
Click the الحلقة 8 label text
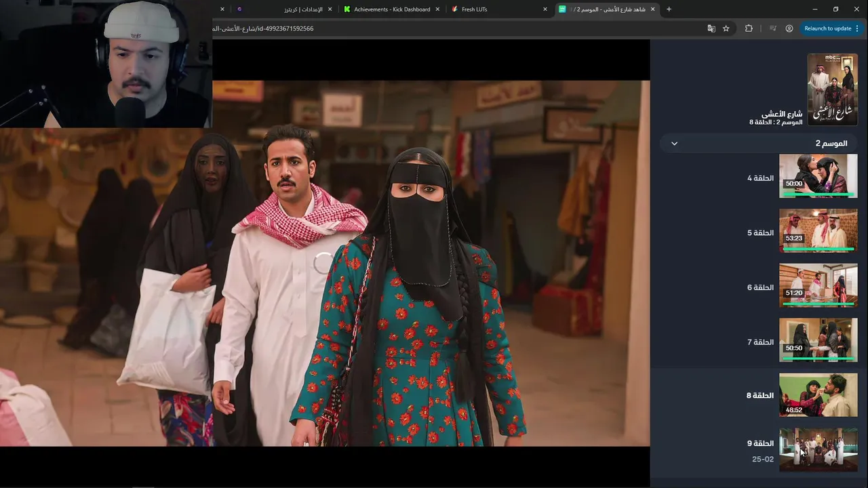[760, 395]
